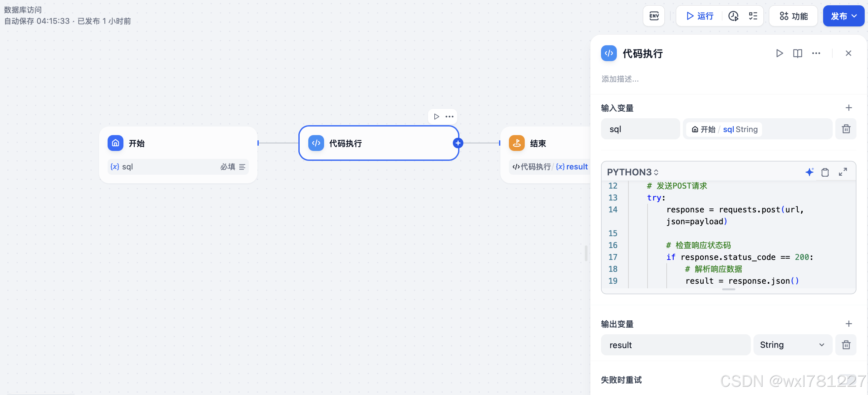Open node menu dots above 代码执行 node
Image resolution: width=868 pixels, height=395 pixels.
[450, 117]
